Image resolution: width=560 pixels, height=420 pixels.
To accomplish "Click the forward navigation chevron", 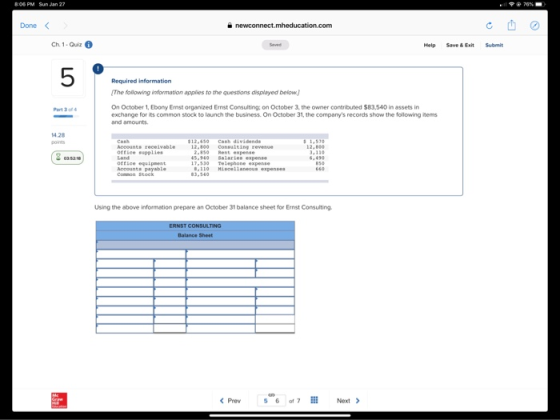I will pos(65,25).
